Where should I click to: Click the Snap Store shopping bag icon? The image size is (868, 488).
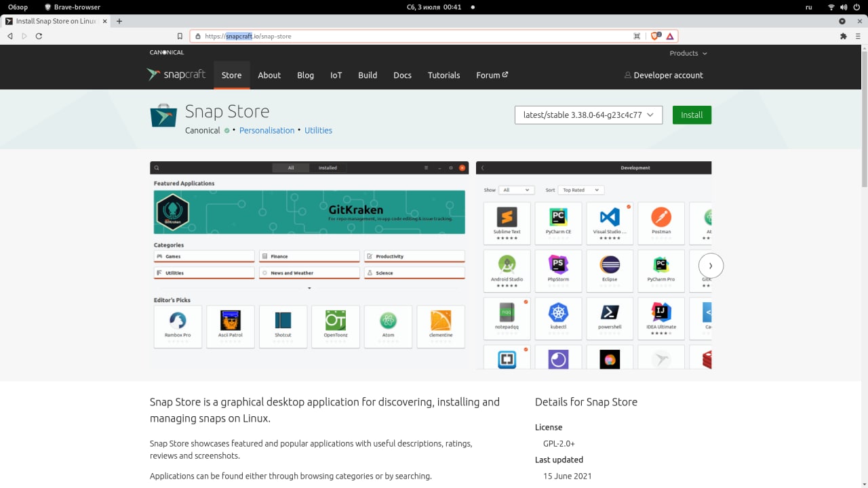(x=163, y=115)
